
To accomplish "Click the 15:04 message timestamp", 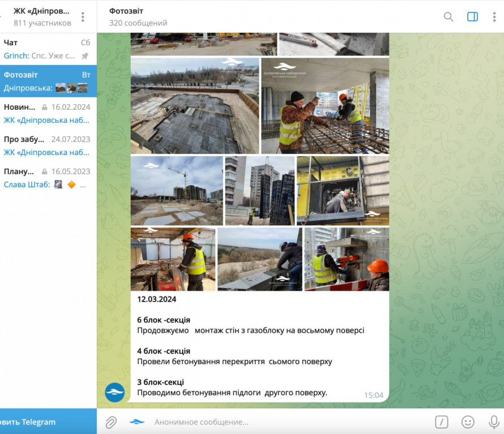I will pos(374,395).
